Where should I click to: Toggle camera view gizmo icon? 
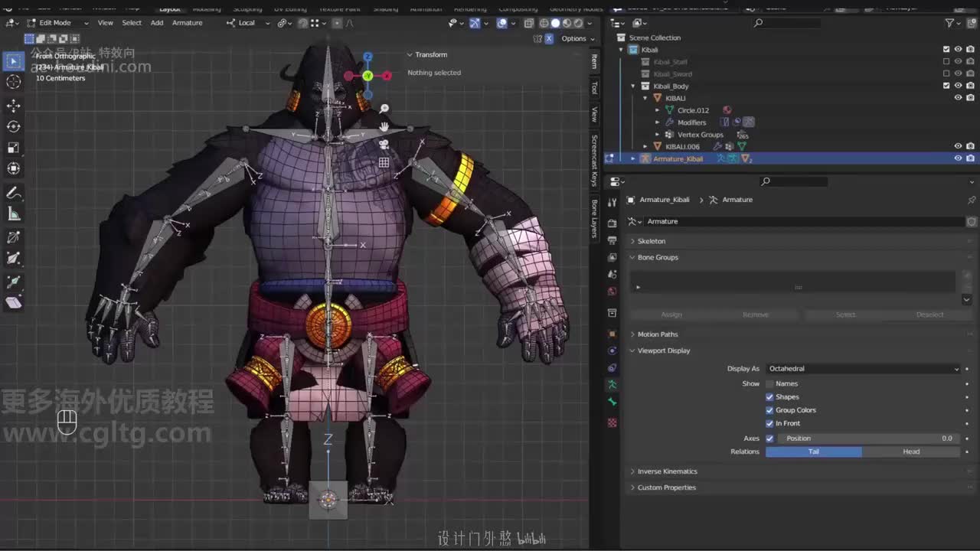click(x=384, y=144)
